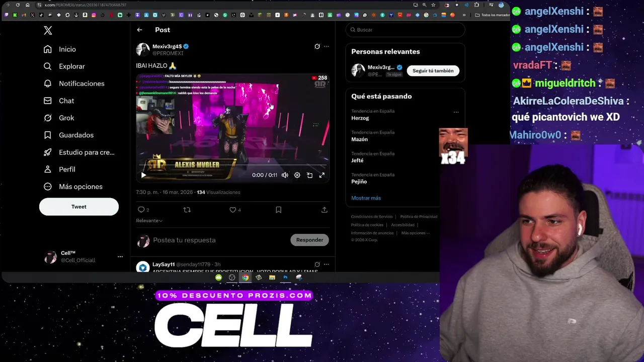The width and height of the screenshot is (644, 362).
Task: Click the X logo in sidebar
Action: [48, 31]
